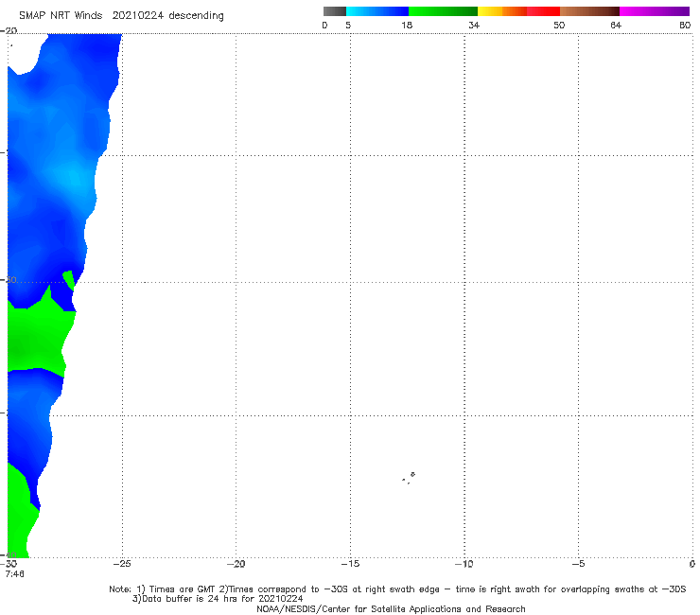Click the longitude axis label '-5'
Image resolution: width=700 pixels, height=615 pixels.
tap(578, 564)
